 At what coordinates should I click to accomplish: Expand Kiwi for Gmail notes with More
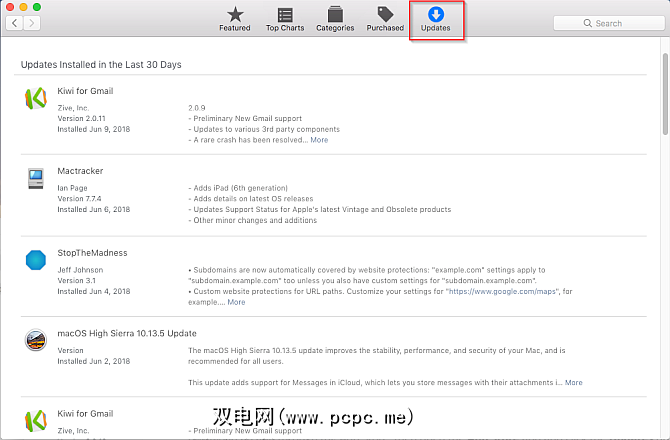click(x=319, y=140)
